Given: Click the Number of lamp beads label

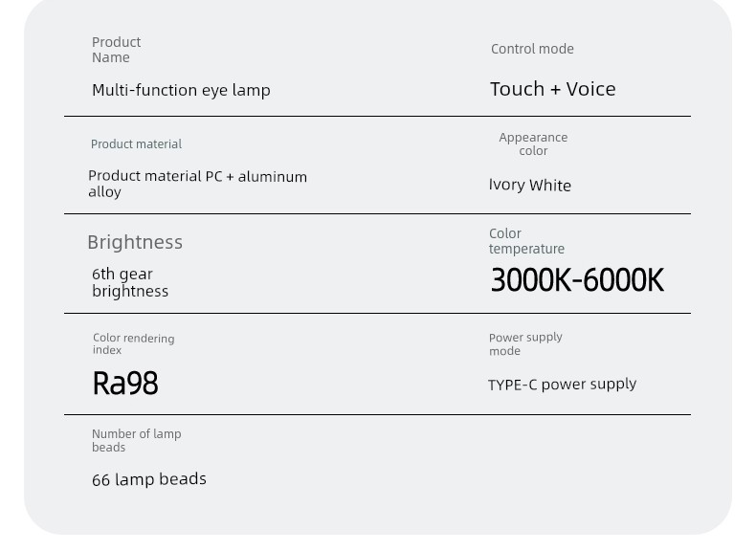Looking at the screenshot, I should point(137,440).
